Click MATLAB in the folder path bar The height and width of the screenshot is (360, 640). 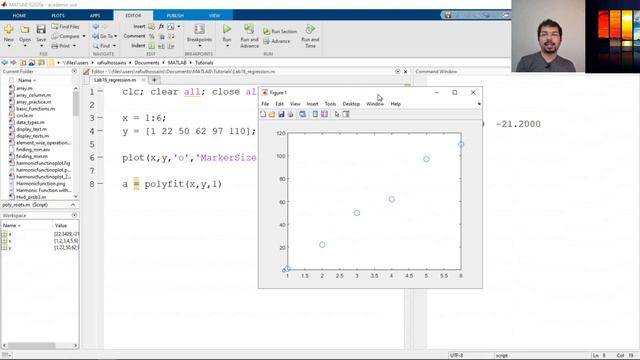pos(177,63)
